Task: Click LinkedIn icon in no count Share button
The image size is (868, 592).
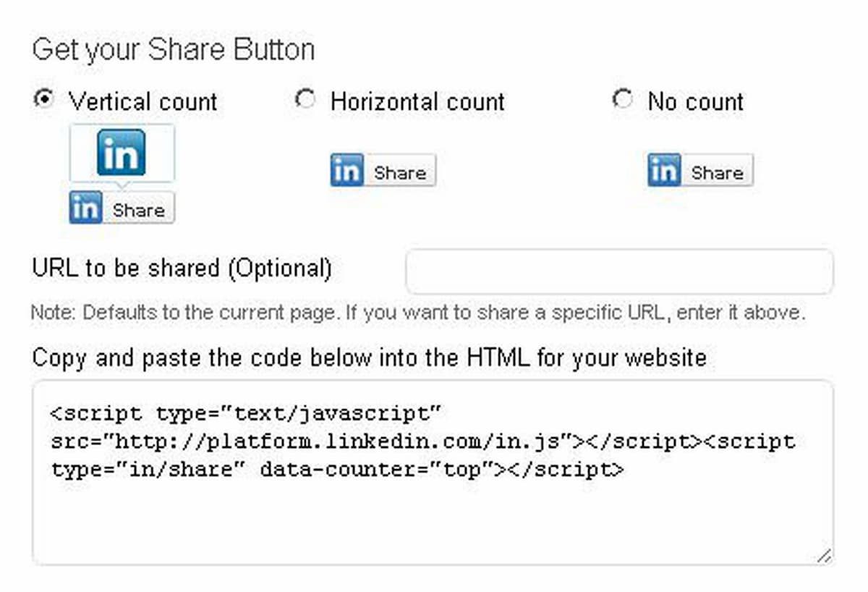Action: coord(664,171)
